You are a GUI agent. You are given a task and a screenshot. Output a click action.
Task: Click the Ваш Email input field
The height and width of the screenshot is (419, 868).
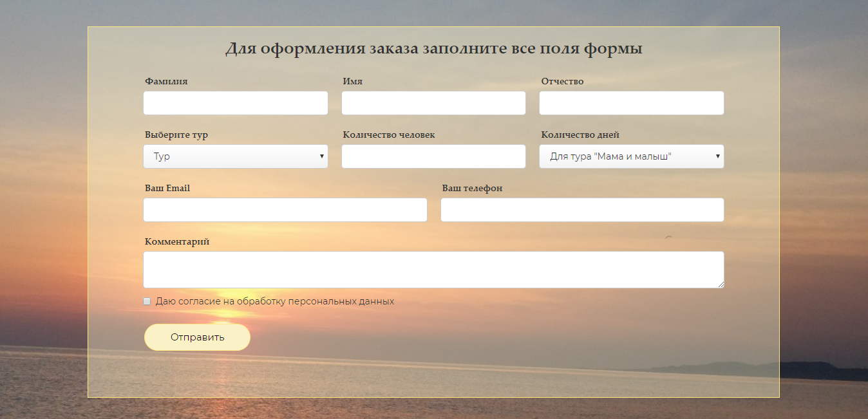click(x=285, y=210)
